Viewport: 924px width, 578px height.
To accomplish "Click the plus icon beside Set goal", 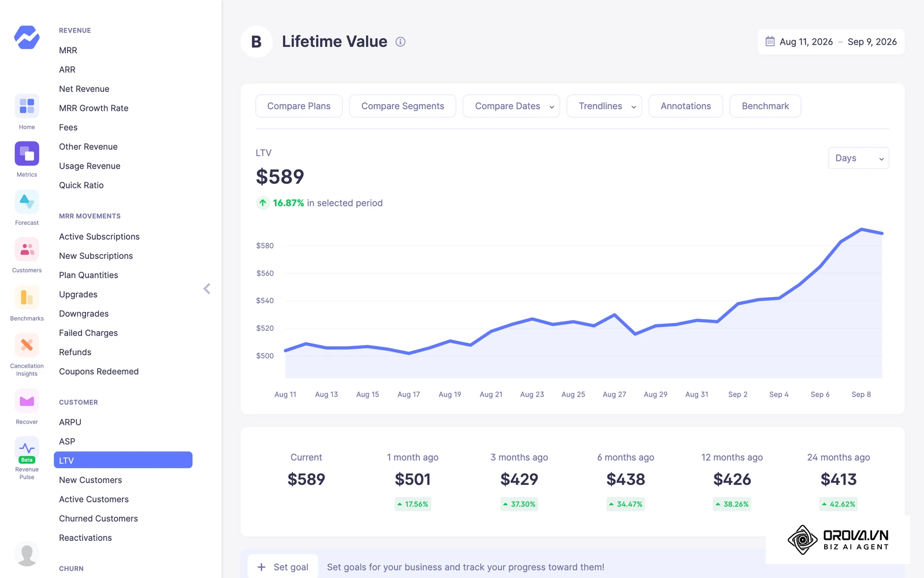I will (262, 567).
